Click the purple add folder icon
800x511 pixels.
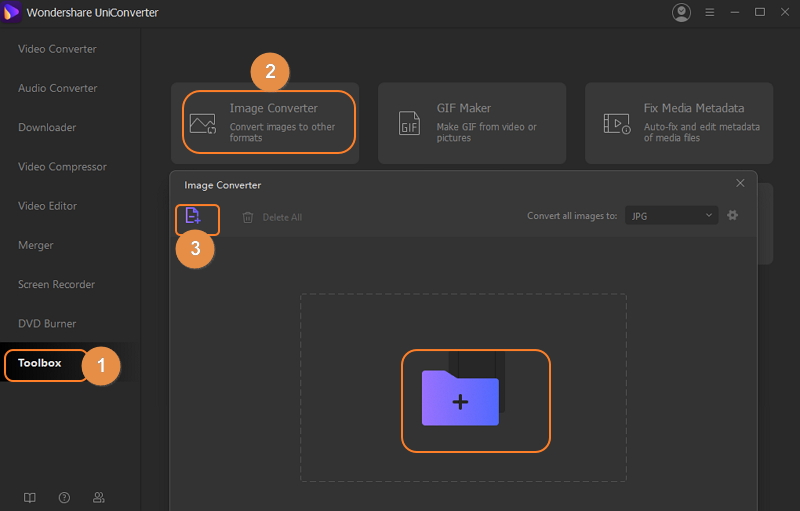[x=460, y=398]
